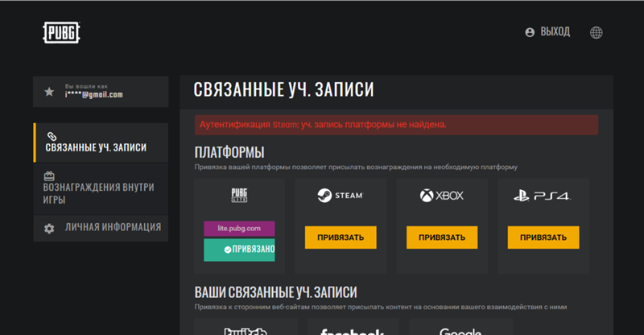Screen dimensions: 644x335
Task: Click the PS4 logo
Action: (542, 196)
